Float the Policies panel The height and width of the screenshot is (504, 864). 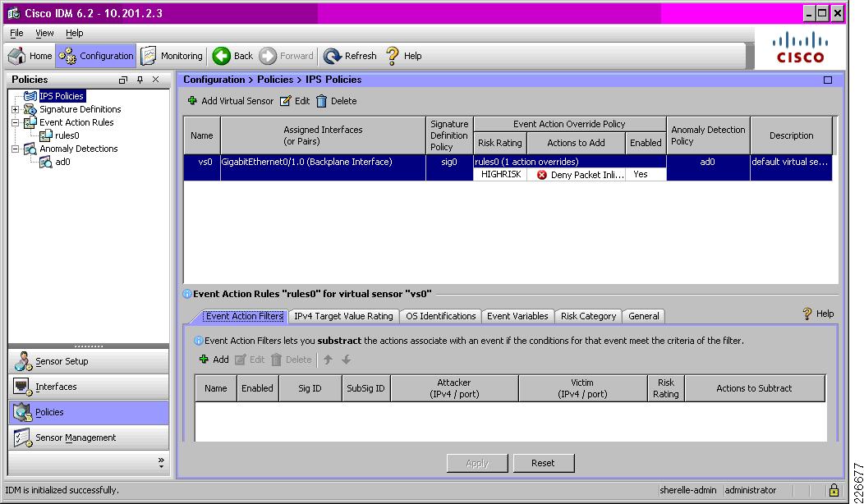coord(123,80)
